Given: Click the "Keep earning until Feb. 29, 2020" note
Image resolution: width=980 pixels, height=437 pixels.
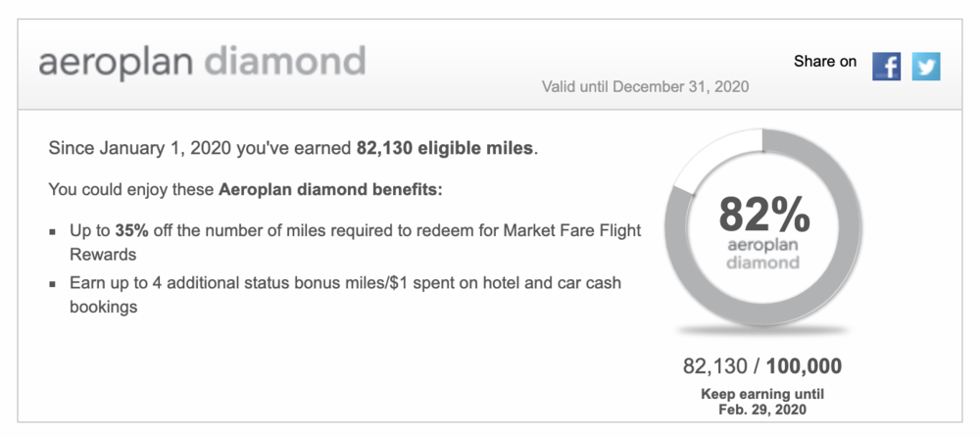Looking at the screenshot, I should (763, 401).
